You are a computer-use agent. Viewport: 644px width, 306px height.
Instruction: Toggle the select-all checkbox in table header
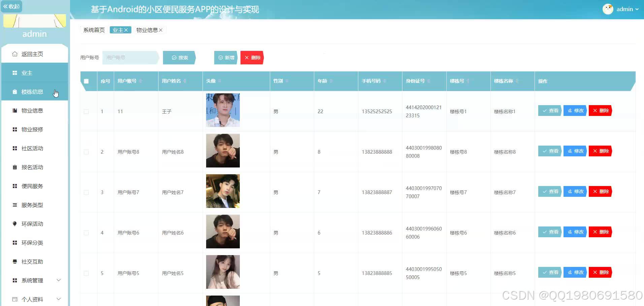coord(86,81)
